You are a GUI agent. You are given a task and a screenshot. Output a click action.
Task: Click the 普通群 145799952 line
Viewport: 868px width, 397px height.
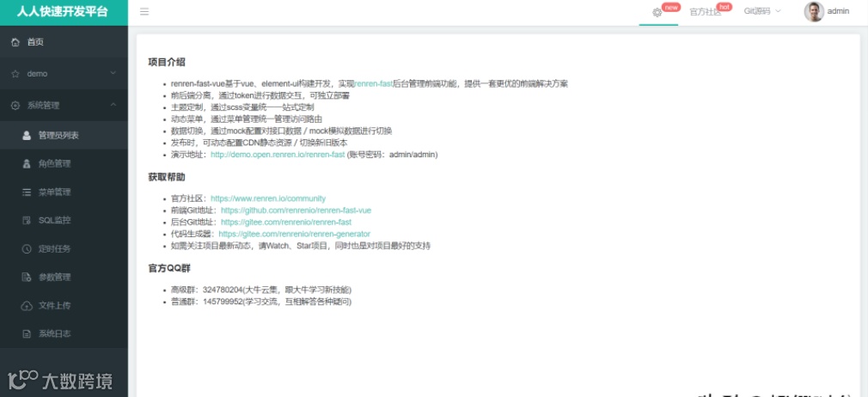pos(261,302)
